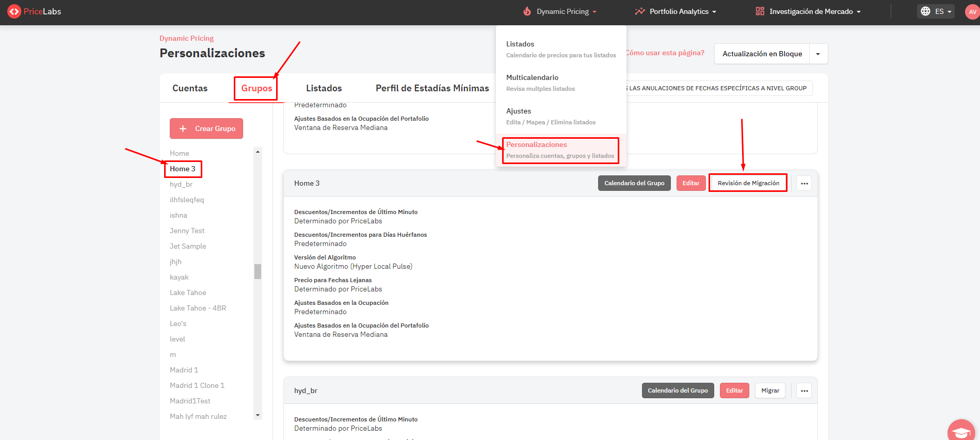Click the PriceLabs logo
Viewport: 980px width, 440px height.
(35, 11)
